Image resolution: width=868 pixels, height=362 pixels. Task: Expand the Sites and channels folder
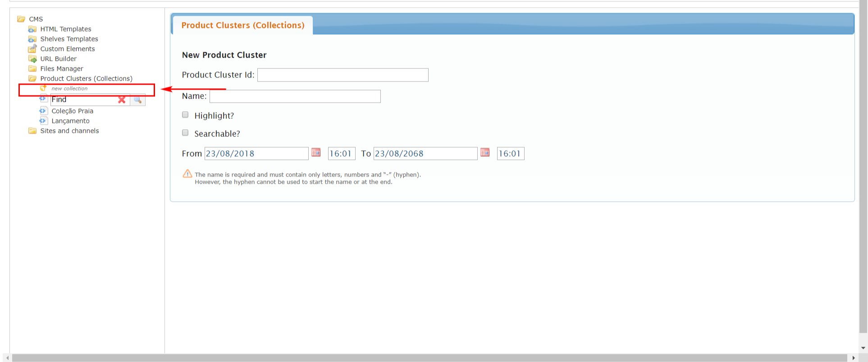pyautogui.click(x=32, y=131)
